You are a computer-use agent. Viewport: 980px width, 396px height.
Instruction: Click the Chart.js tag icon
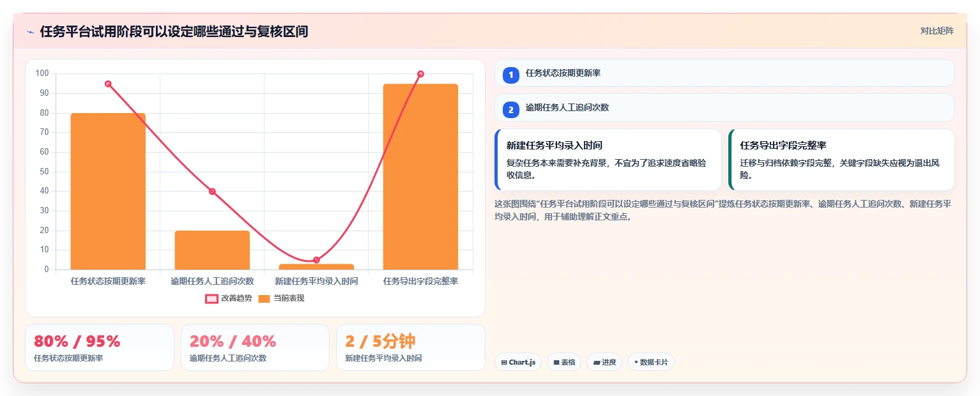tap(504, 362)
